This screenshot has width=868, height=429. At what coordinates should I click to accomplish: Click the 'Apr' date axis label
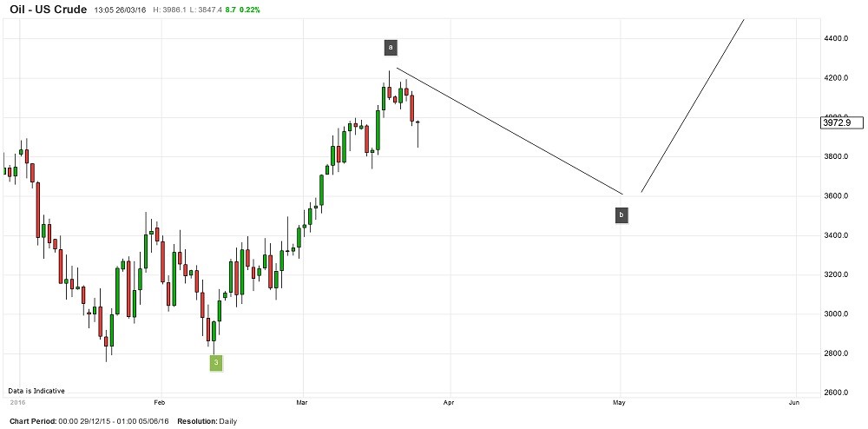(x=449, y=404)
